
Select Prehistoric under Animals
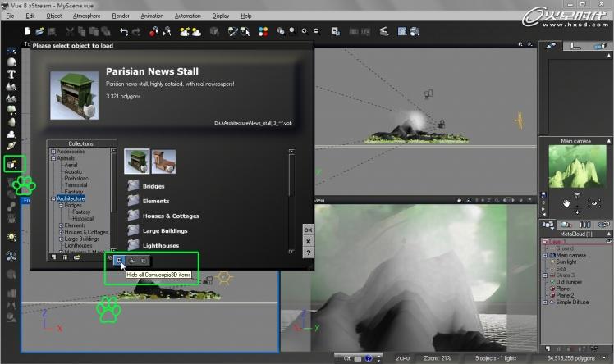click(76, 178)
